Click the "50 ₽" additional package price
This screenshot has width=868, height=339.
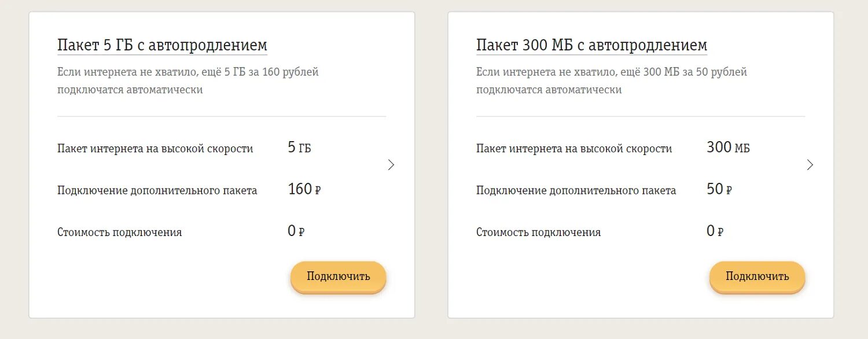coord(719,190)
